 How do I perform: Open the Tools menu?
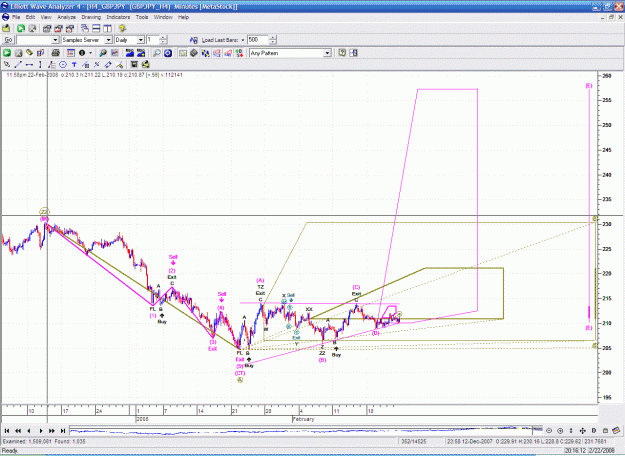142,17
